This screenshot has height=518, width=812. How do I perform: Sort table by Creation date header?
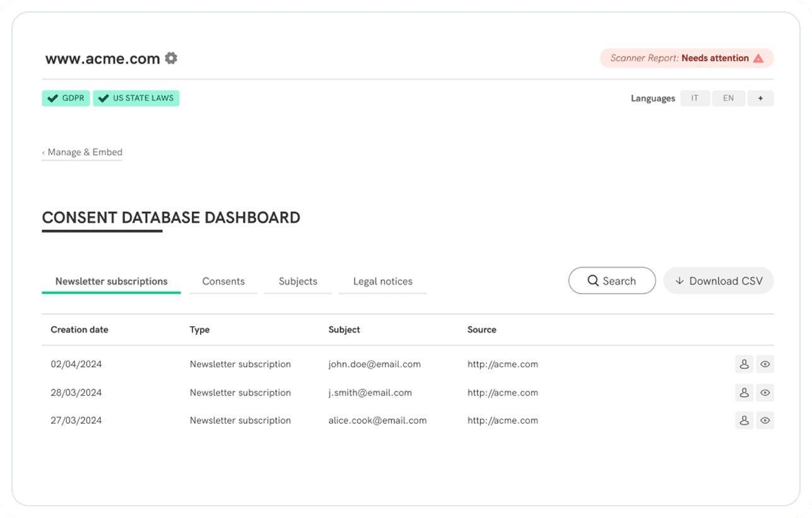pyautogui.click(x=79, y=329)
